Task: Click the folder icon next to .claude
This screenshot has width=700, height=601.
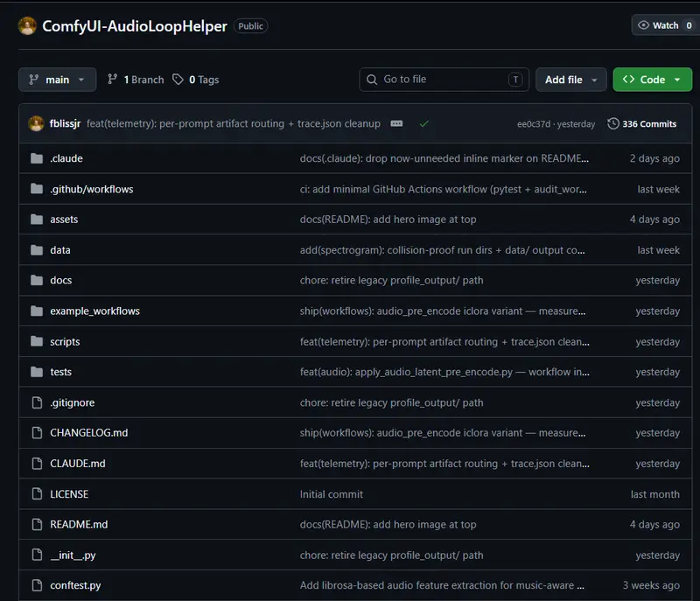Action: [37, 158]
